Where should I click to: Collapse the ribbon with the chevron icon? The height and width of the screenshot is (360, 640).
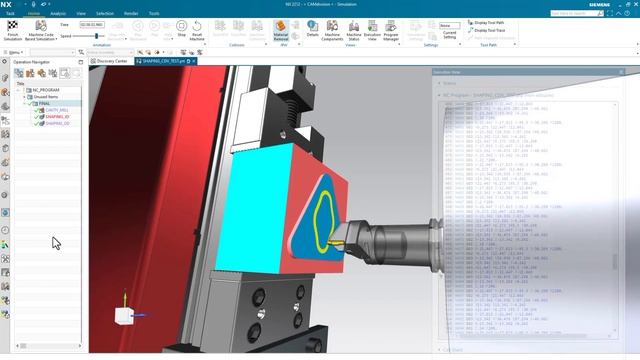coord(619,13)
